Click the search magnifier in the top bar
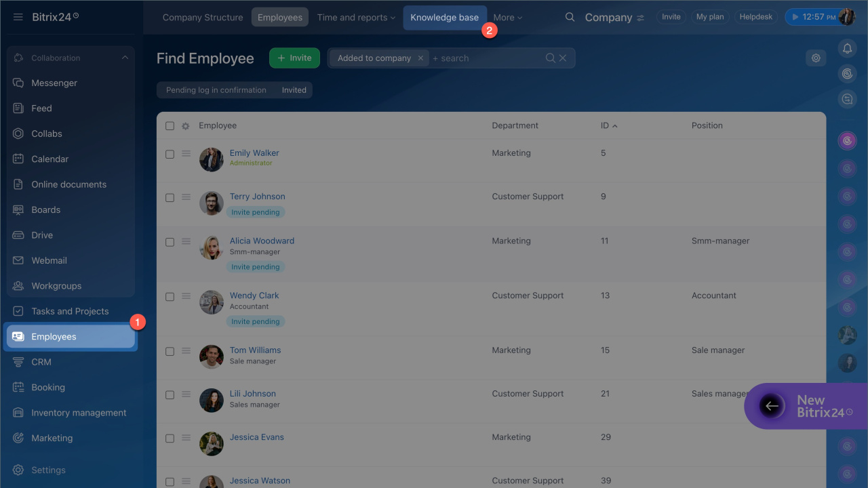Screen dimensions: 868x488 click(x=570, y=18)
